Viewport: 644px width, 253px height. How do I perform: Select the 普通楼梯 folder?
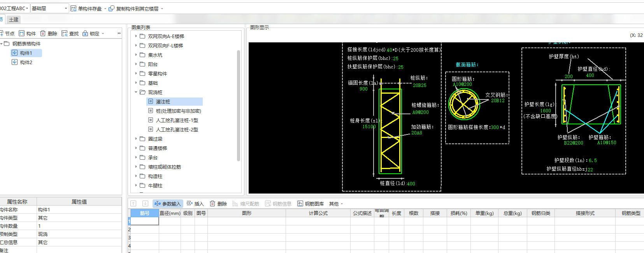pyautogui.click(x=158, y=148)
